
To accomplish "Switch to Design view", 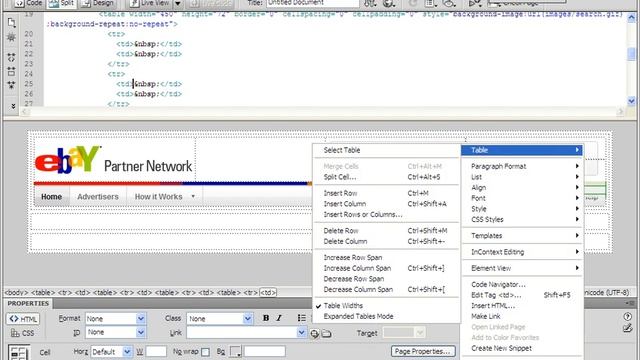I will (x=98, y=3).
